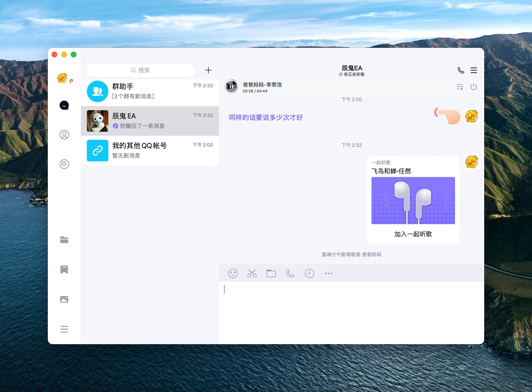Open the 群助手 conversation in the chat list
The image size is (532, 392).
pos(150,92)
